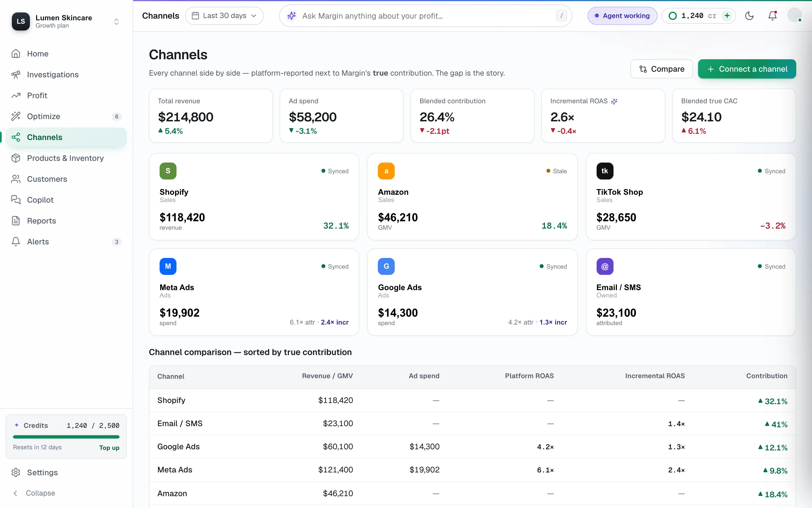Click the Meta Ads 6.1× Platform ROAS cell
Viewport: 812px width, 508px height.
tap(545, 470)
